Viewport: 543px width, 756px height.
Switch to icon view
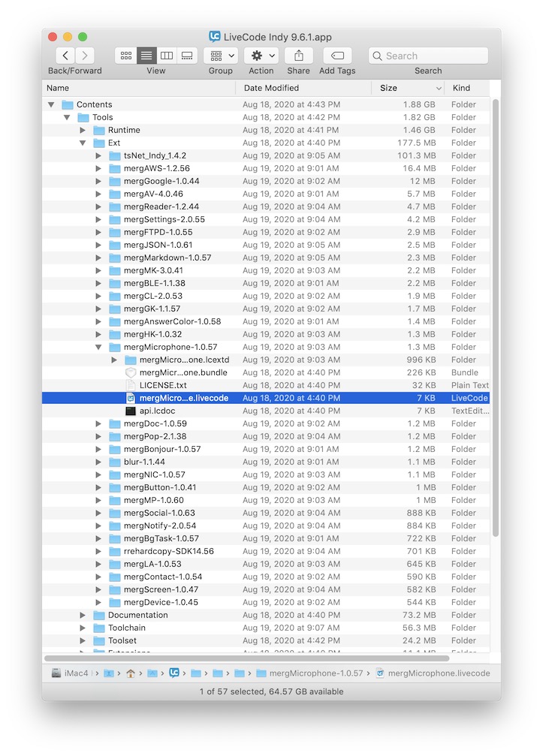tap(126, 56)
